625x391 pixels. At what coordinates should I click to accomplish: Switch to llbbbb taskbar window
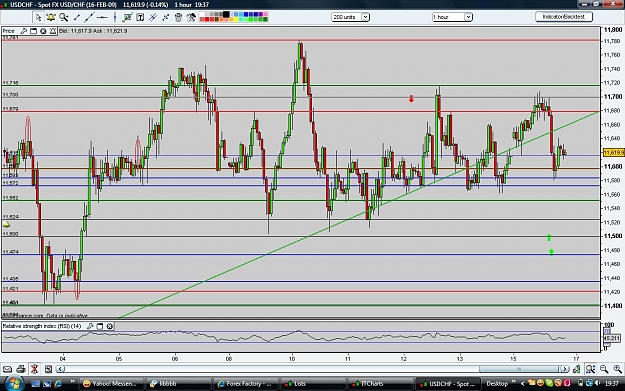click(x=178, y=384)
